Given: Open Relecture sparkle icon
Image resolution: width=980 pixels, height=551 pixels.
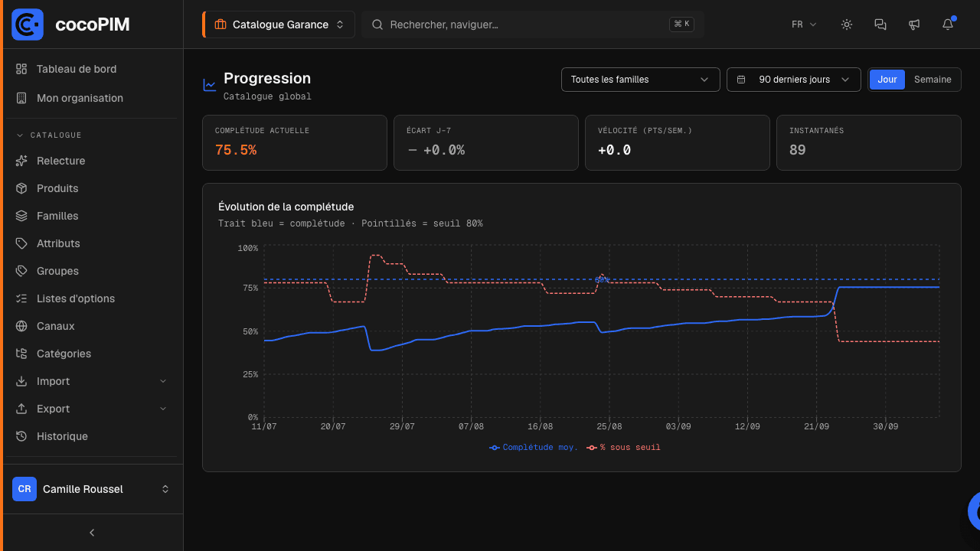Looking at the screenshot, I should point(21,161).
